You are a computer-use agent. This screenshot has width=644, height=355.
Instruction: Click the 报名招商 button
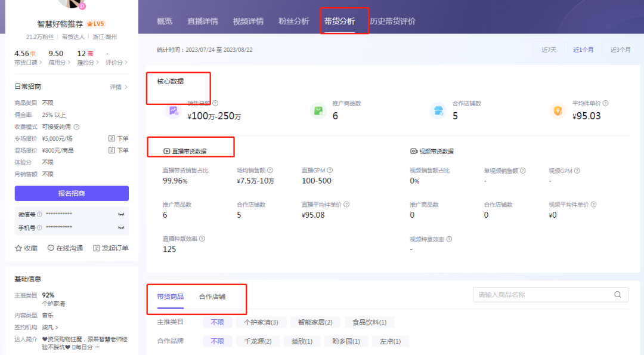click(x=71, y=193)
